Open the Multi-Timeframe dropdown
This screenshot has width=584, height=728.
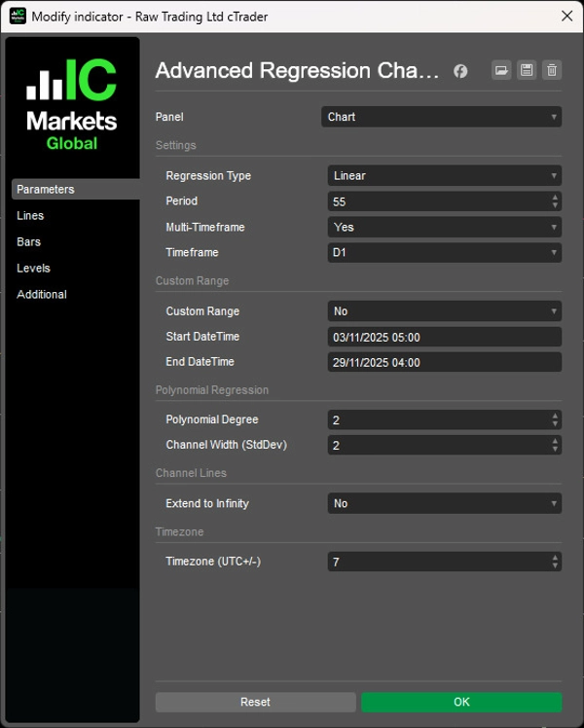click(444, 227)
